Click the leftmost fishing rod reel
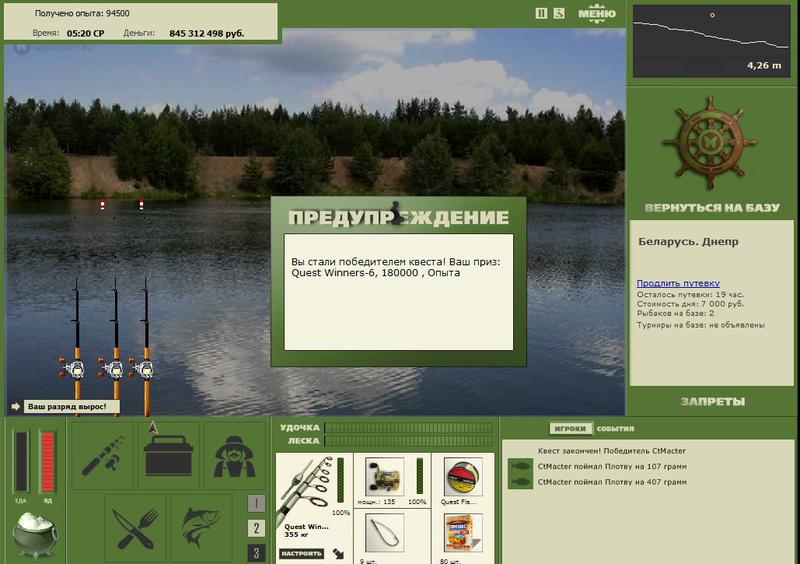 pyautogui.click(x=74, y=369)
